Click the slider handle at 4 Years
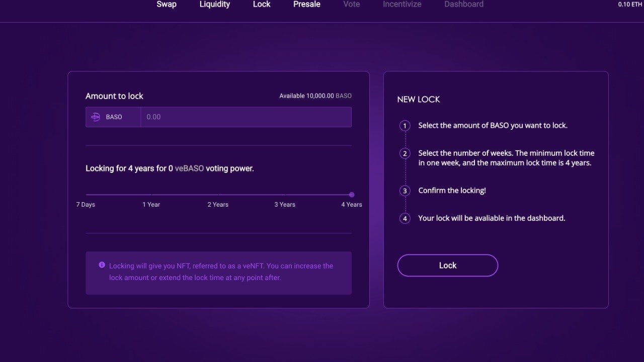Screen dimensions: 644x362 pyautogui.click(x=352, y=195)
